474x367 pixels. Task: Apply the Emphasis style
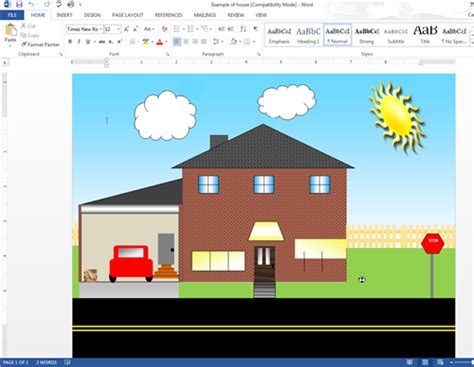[279, 35]
